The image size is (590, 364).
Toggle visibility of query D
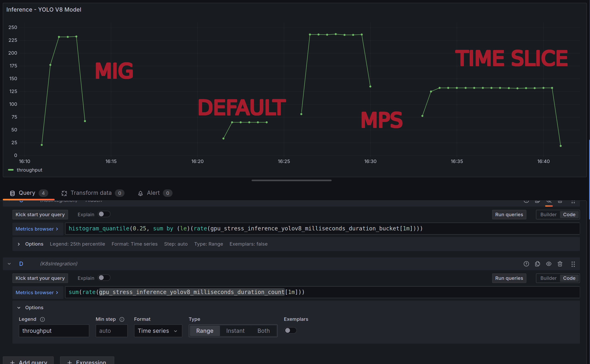click(x=549, y=264)
